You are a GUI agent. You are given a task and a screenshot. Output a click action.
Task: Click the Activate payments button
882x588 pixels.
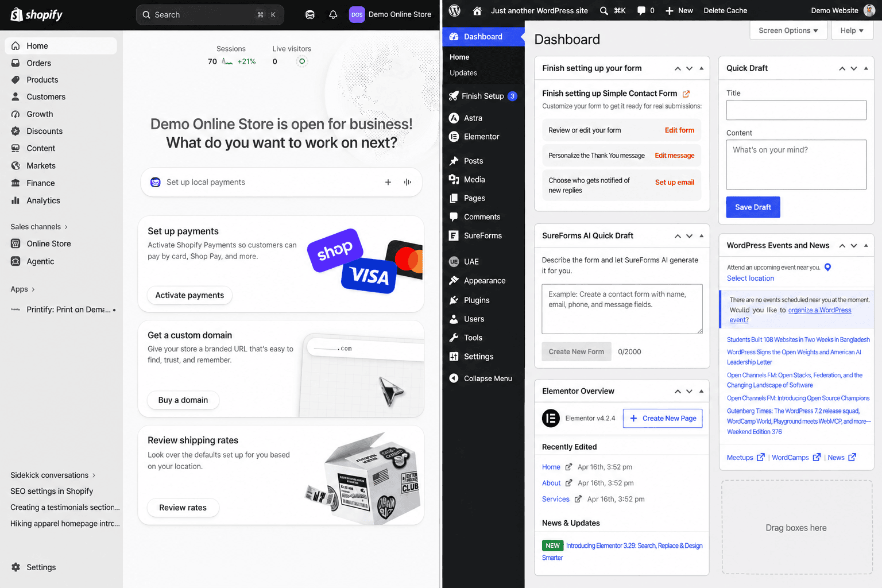pos(189,295)
